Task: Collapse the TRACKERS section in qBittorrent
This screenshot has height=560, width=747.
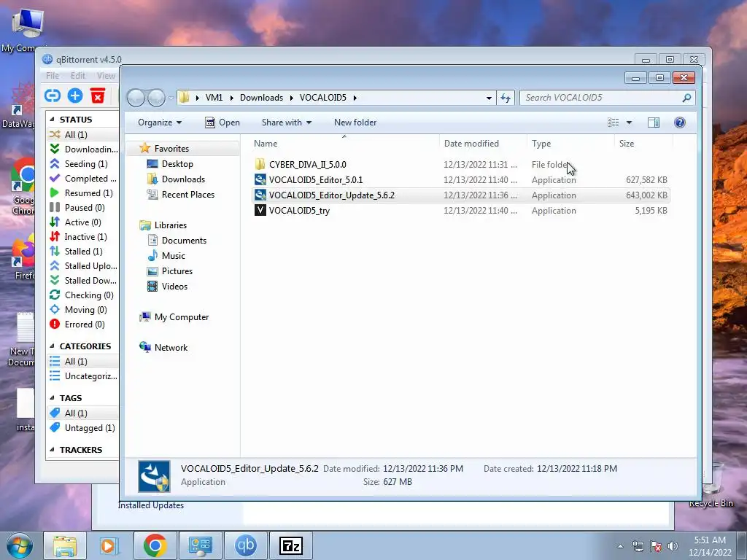Action: tap(53, 449)
